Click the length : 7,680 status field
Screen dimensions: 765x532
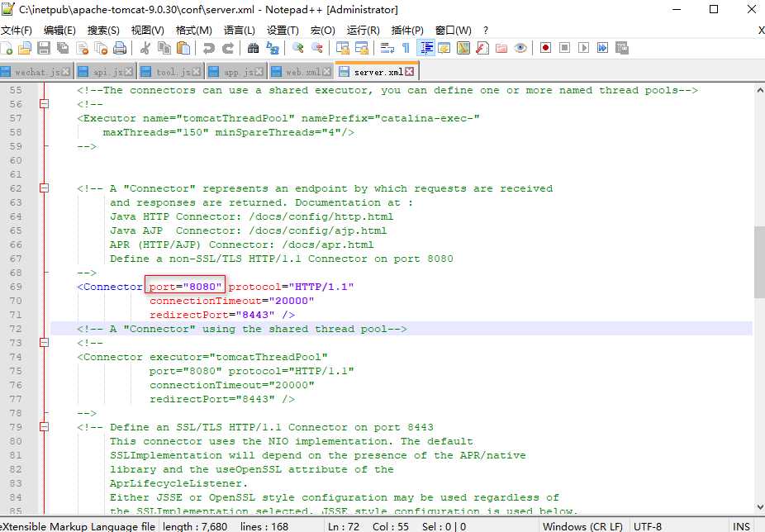pos(195,526)
